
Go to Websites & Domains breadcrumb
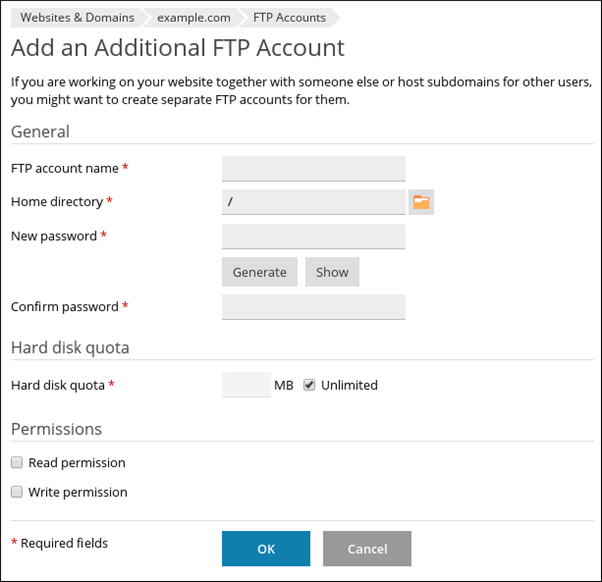click(75, 17)
